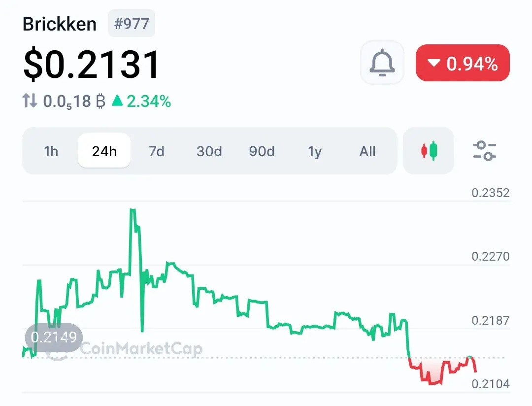
Task: View the 1y price history
Action: click(x=314, y=151)
